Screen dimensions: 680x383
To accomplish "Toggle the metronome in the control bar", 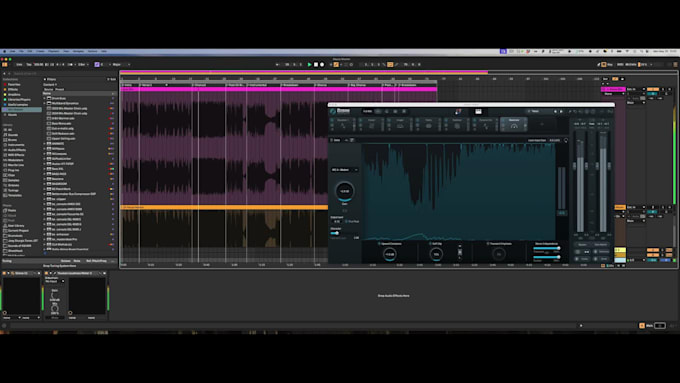I will [70, 65].
